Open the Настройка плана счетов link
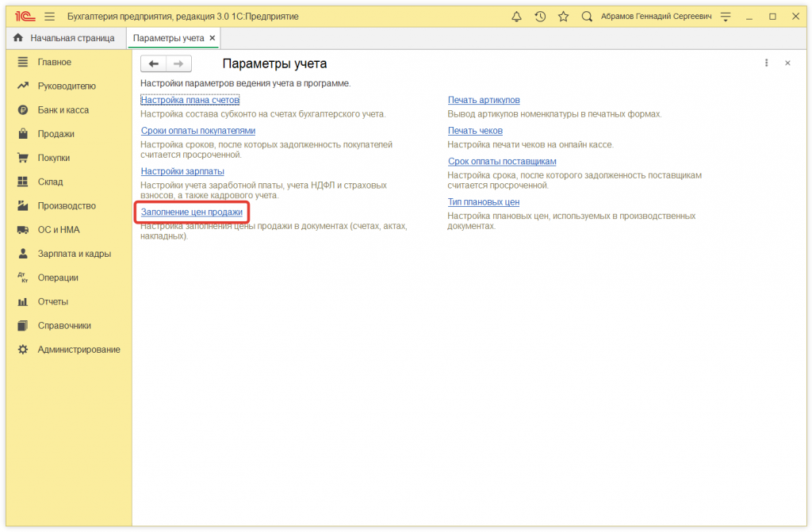The height and width of the screenshot is (532, 812). pyautogui.click(x=190, y=100)
